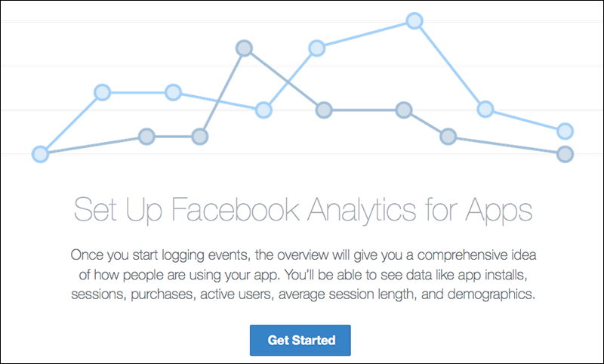Select the first gray data point after the start
Viewport: 604px width, 364px height.
[x=146, y=137]
